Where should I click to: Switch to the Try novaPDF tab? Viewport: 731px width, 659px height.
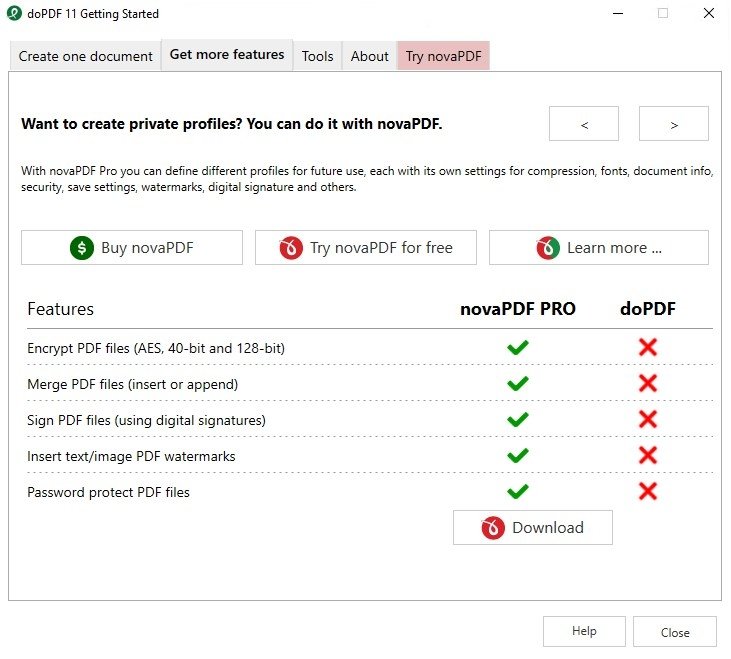[443, 56]
